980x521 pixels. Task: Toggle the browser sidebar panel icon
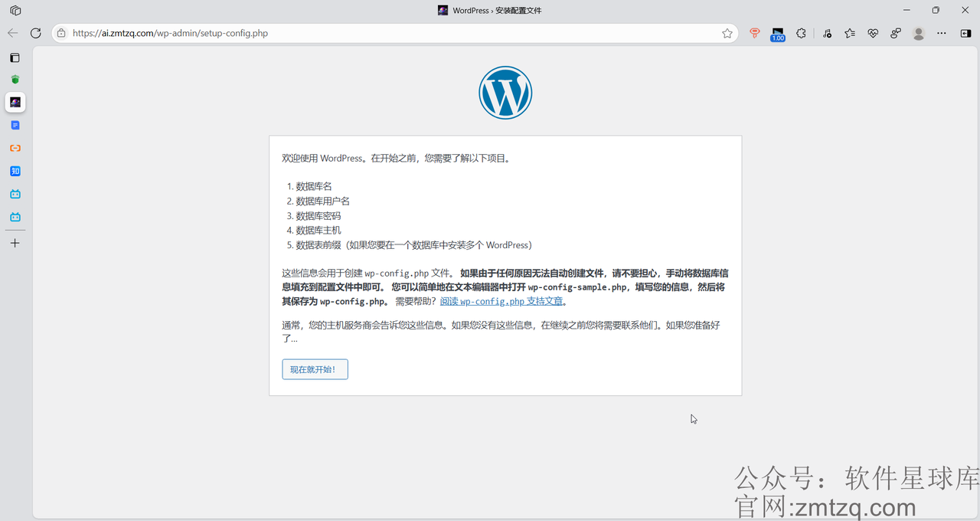(965, 33)
